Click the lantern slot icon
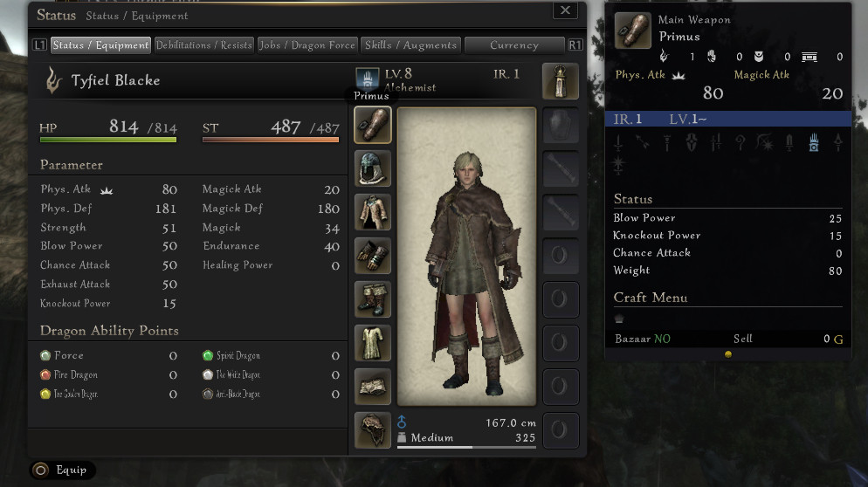868x487 pixels. pos(561,81)
